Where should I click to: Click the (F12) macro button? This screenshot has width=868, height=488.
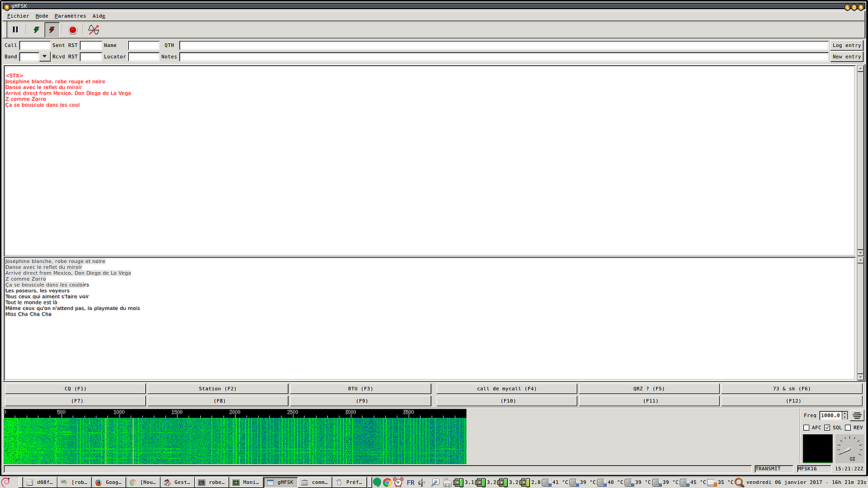[792, 401]
